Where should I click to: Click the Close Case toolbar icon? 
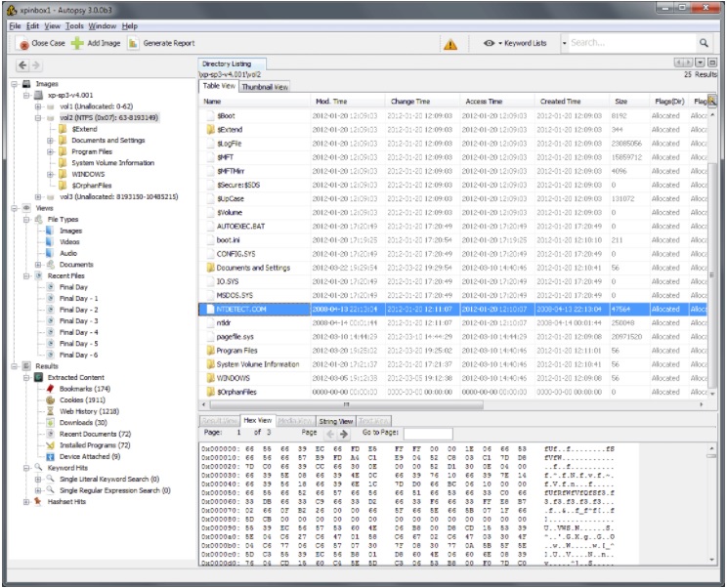tap(23, 43)
